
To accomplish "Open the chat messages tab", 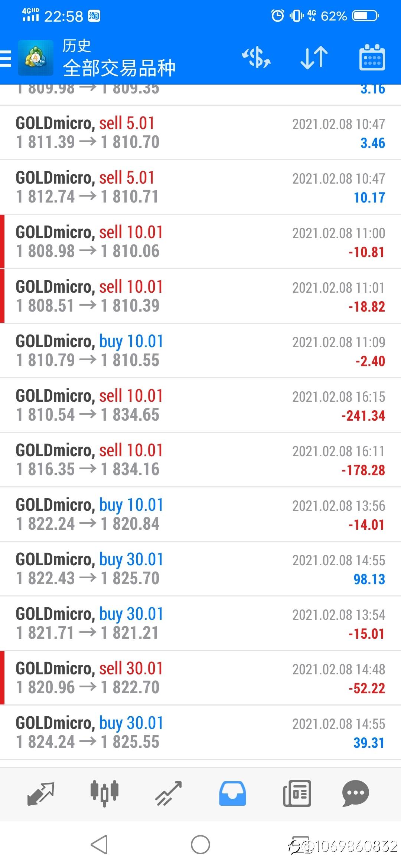I will coord(355,793).
